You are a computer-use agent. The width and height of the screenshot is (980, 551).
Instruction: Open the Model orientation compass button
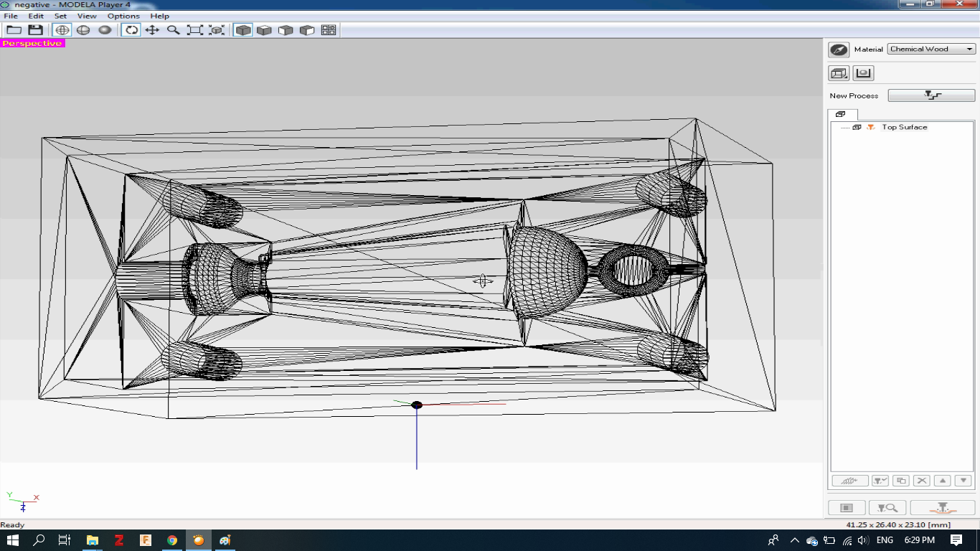click(838, 50)
